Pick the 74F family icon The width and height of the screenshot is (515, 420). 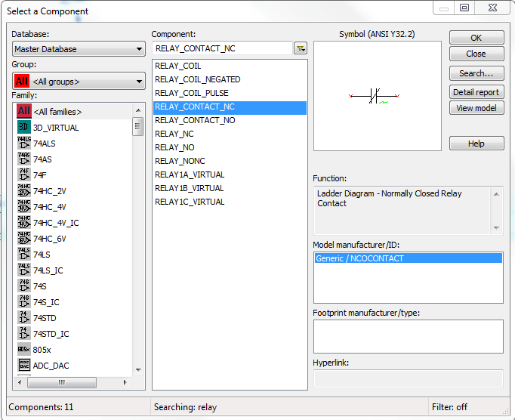click(24, 174)
